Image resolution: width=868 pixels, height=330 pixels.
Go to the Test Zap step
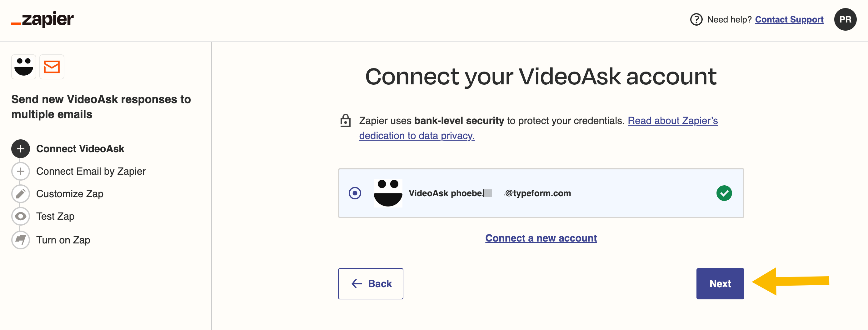coord(55,216)
